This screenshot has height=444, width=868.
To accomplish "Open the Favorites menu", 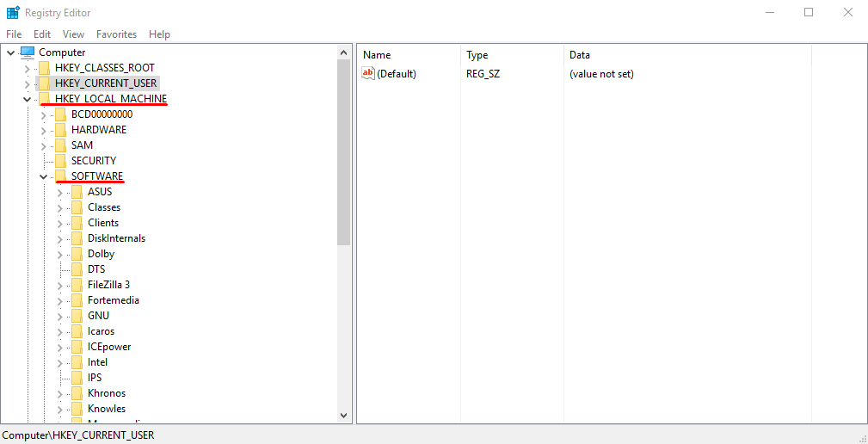I will click(x=116, y=34).
